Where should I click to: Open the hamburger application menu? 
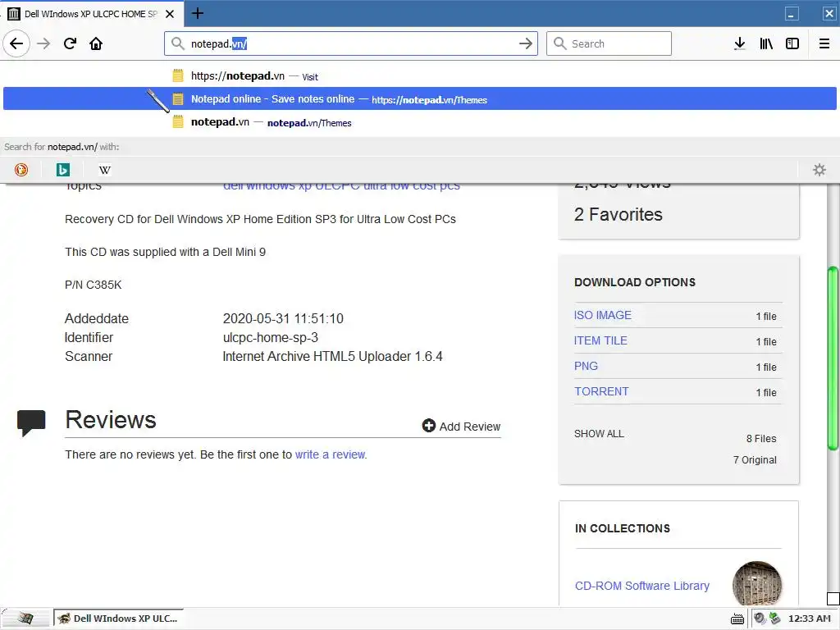pyautogui.click(x=824, y=43)
